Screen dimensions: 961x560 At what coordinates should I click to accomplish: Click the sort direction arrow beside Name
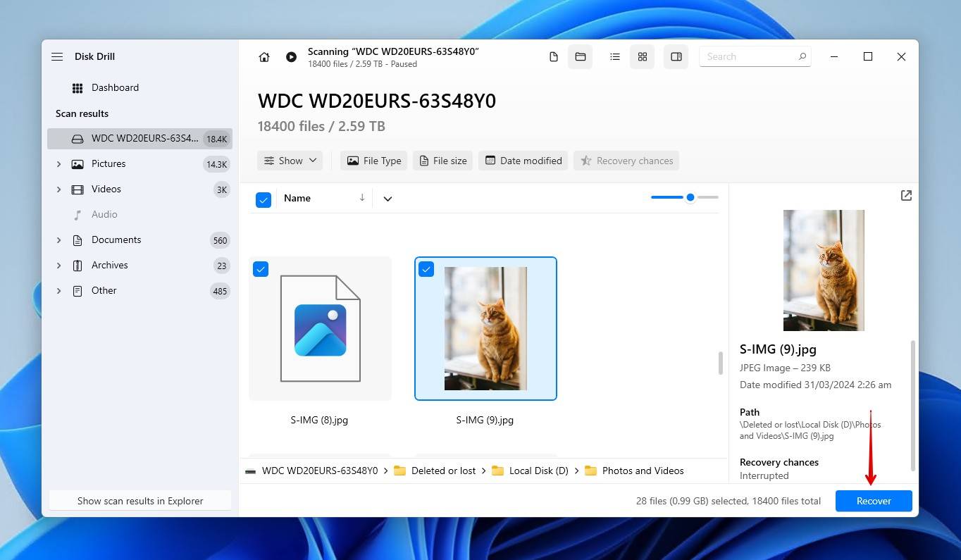tap(362, 198)
